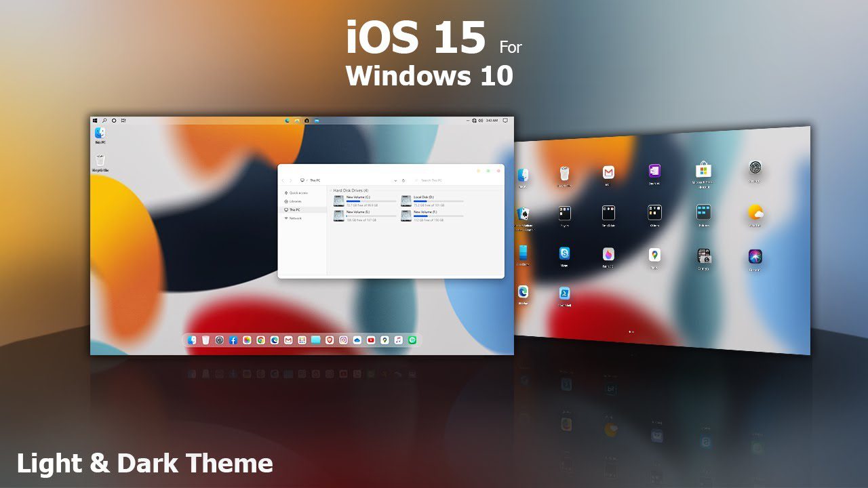
Task: Open the Recycle Bin desktop shortcut
Action: (x=100, y=163)
